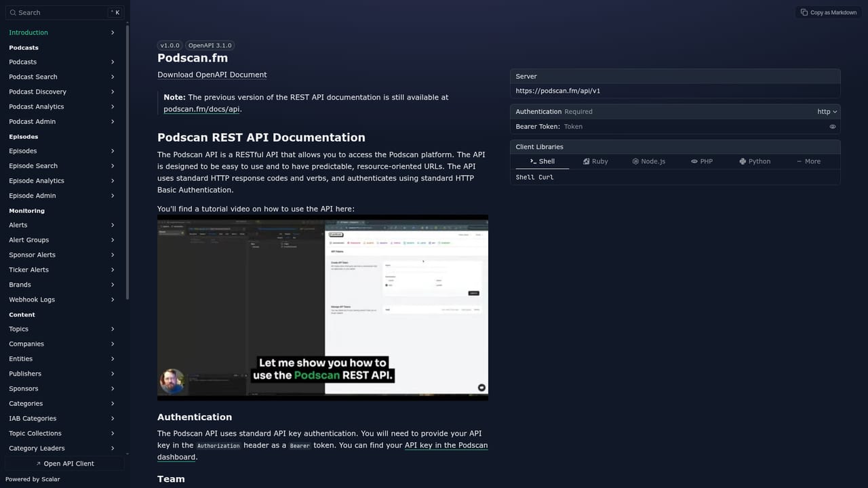868x488 pixels.
Task: Click the video chat bubble icon
Action: pos(481,388)
